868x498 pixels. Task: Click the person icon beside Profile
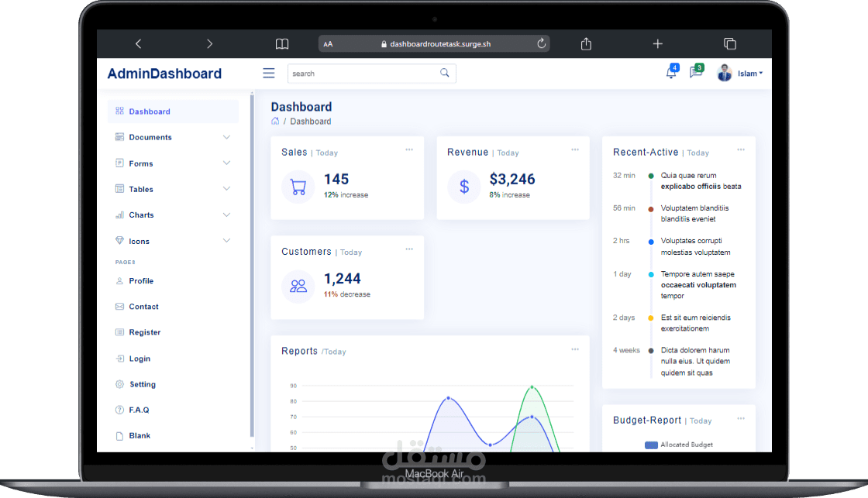click(119, 280)
